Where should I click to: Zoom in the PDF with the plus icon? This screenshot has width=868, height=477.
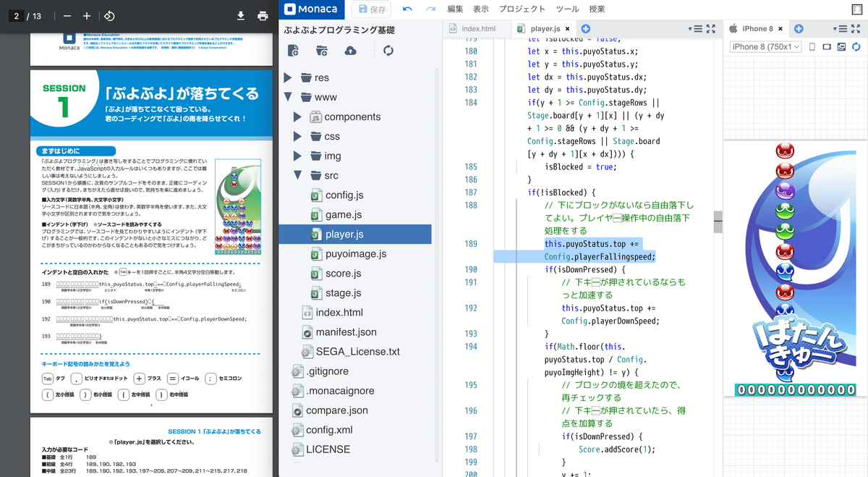coord(87,15)
